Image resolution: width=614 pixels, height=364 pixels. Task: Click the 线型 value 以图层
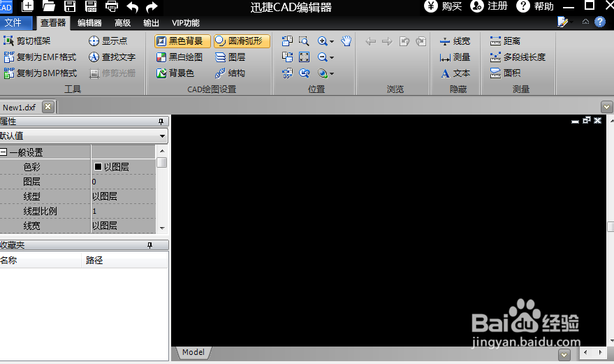click(x=124, y=196)
